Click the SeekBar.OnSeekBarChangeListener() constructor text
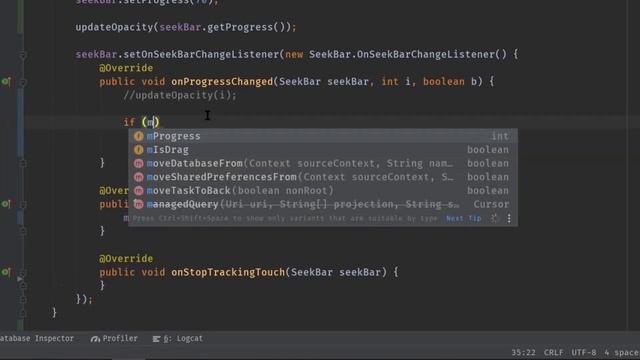640x360 pixels. click(x=408, y=55)
